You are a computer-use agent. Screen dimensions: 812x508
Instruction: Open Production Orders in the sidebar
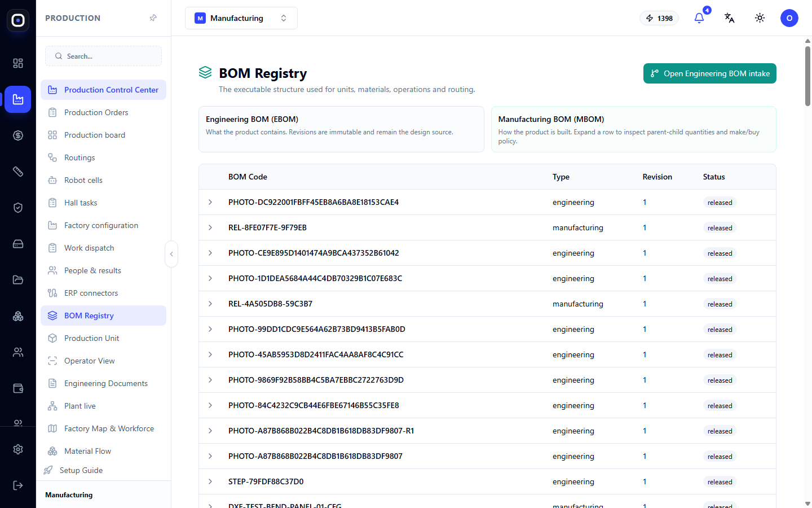tap(103, 112)
